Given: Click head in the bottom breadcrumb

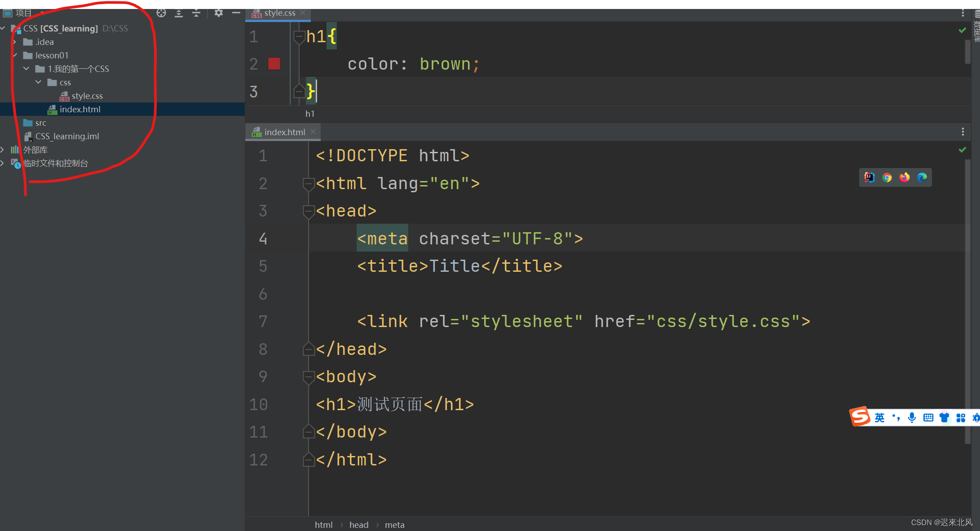Looking at the screenshot, I should [358, 525].
